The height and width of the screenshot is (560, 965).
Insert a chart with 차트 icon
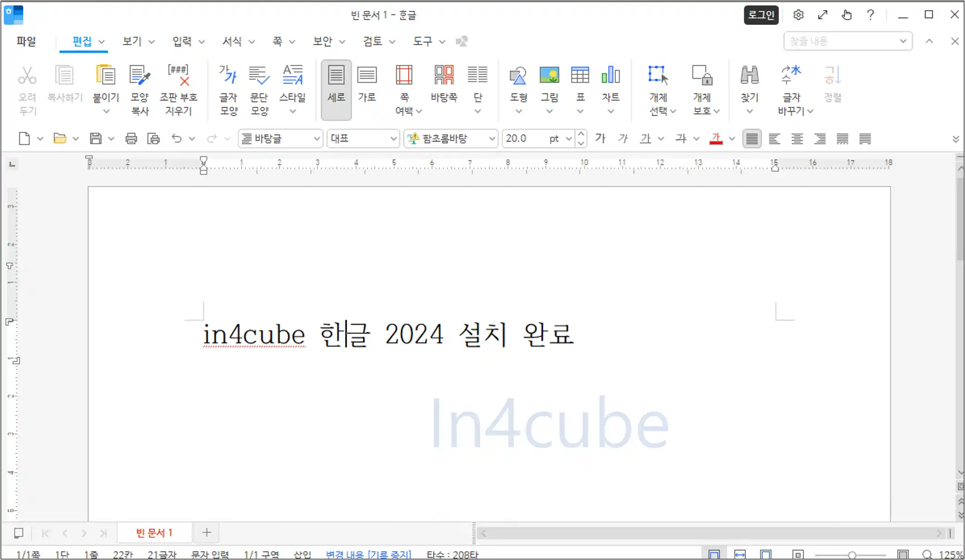[610, 75]
